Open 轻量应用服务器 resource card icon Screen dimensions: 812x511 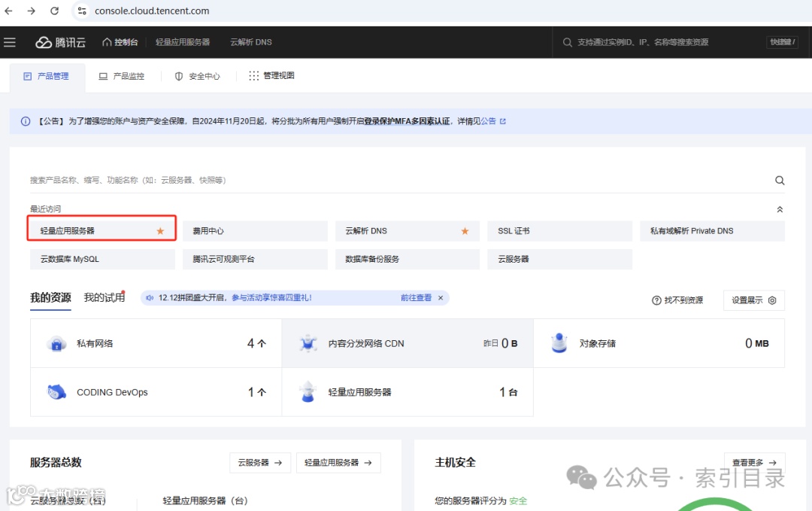pos(308,392)
